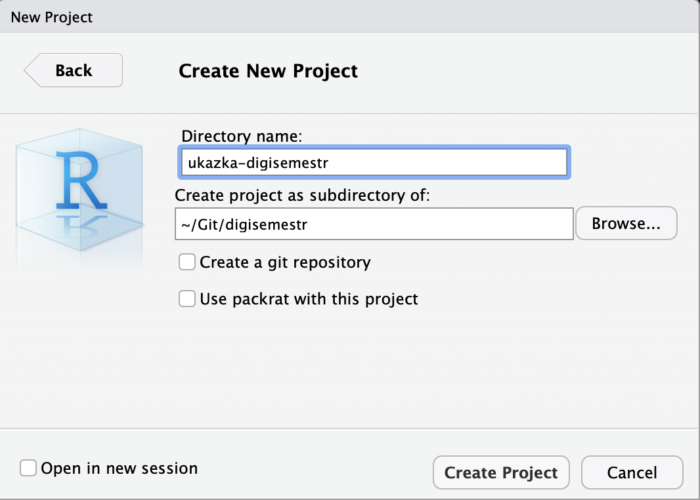Click the 'Create project as subdirectory of:' label
Viewport: 700px width, 500px height.
coord(302,195)
